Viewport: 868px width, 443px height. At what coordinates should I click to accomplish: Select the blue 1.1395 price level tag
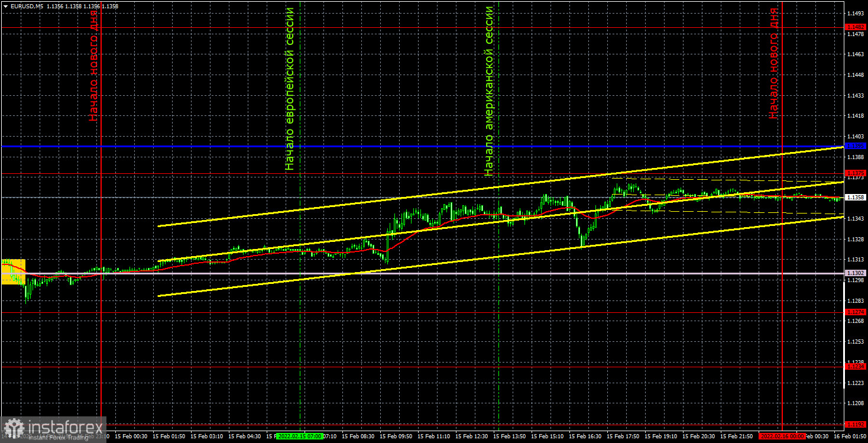click(856, 145)
